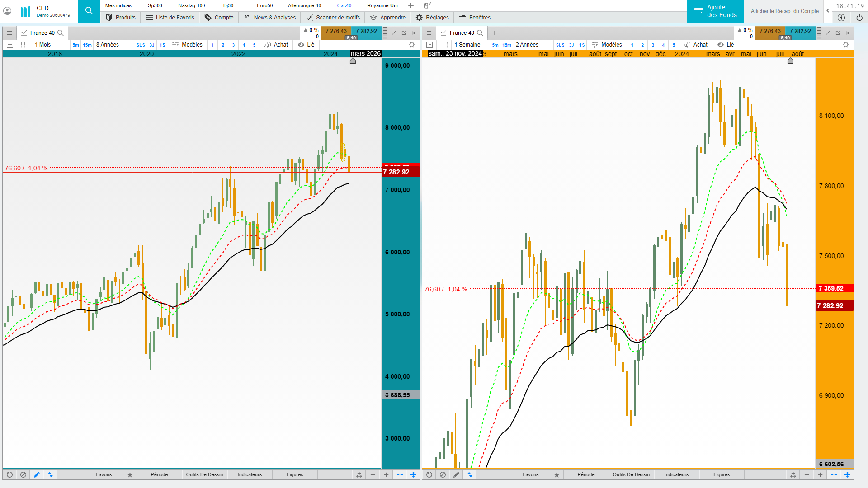Open left chart settings gear
This screenshot has width=868, height=488.
[x=412, y=45]
